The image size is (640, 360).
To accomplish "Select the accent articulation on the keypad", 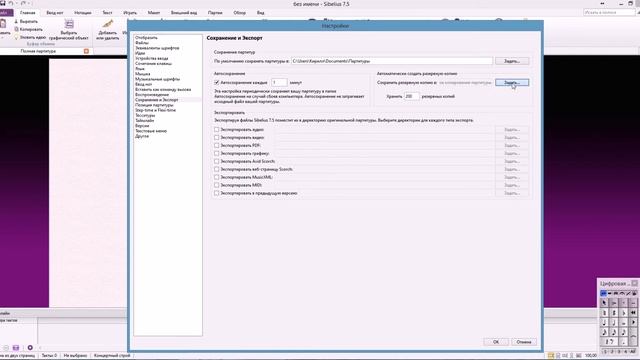I will coord(614,302).
